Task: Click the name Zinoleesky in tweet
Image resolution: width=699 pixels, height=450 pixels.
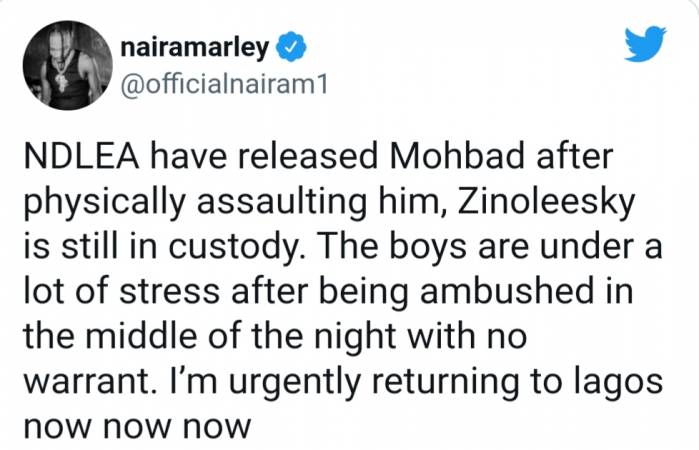Action: 545,203
